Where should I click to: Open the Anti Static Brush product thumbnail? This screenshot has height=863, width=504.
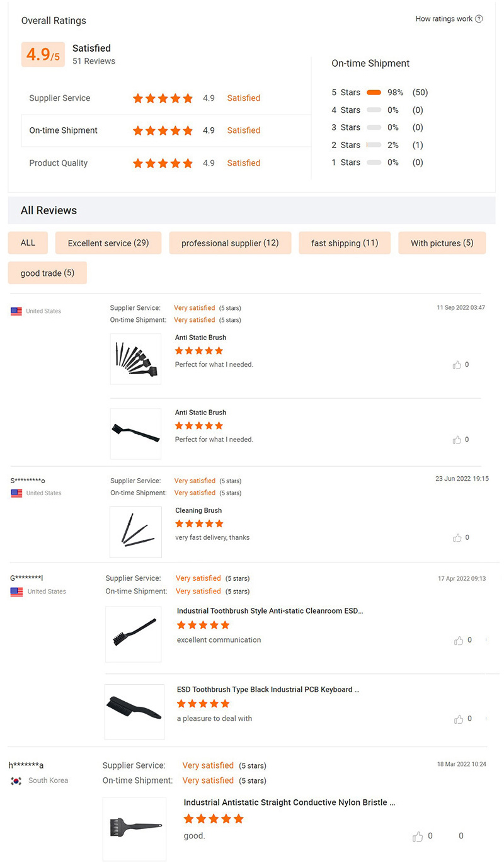tap(135, 358)
